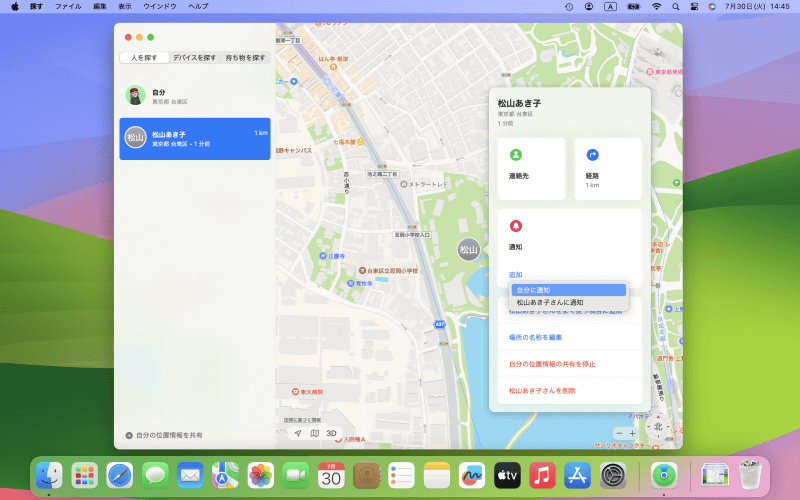Switch to the デバイスを探す tab

(x=194, y=58)
